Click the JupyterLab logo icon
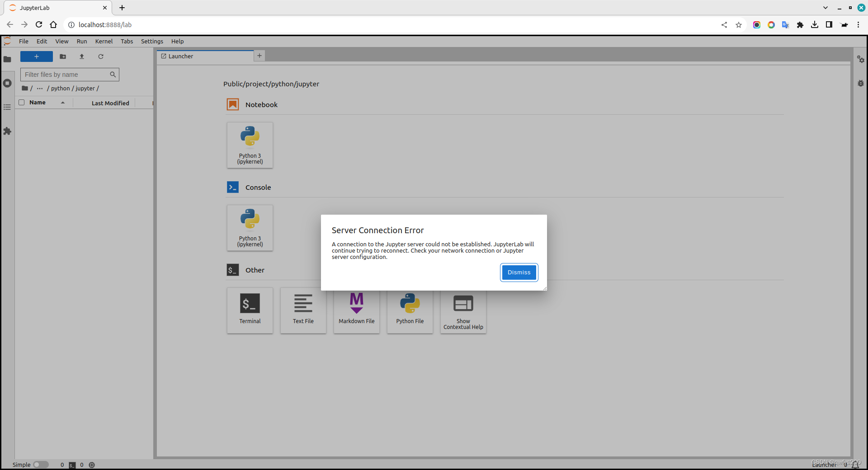This screenshot has width=868, height=470. 7,41
